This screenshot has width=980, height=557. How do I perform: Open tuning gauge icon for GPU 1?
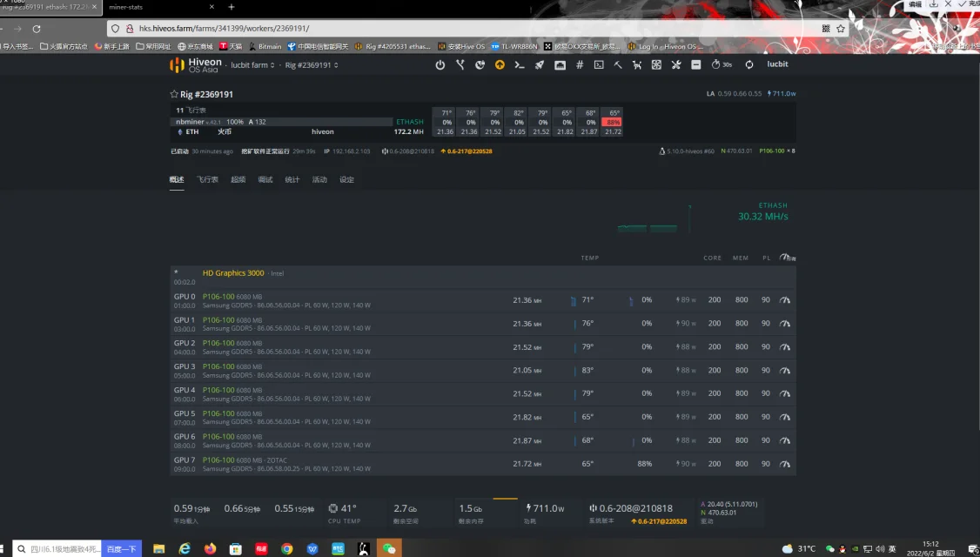785,324
